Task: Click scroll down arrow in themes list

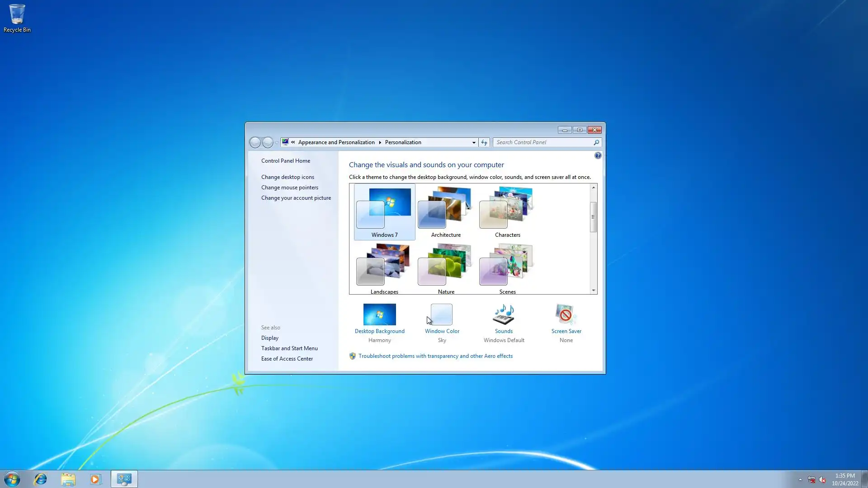Action: click(x=593, y=291)
